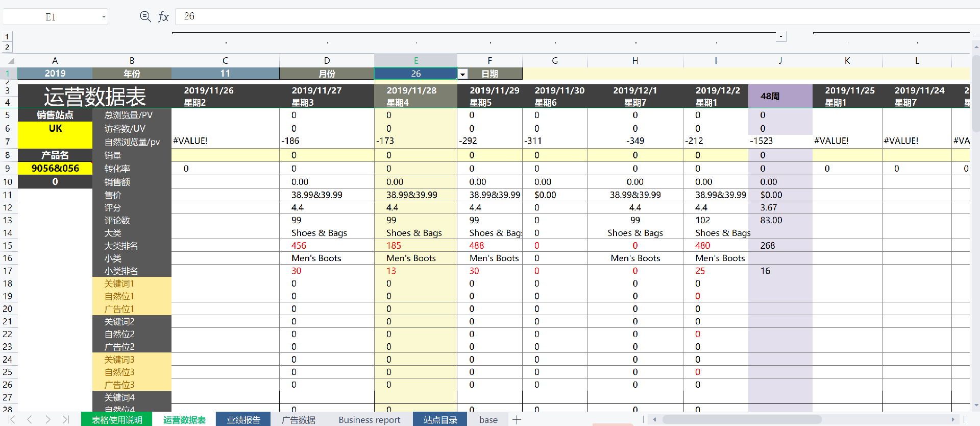Select column A header
The height and width of the screenshot is (426, 980).
tap(55, 61)
